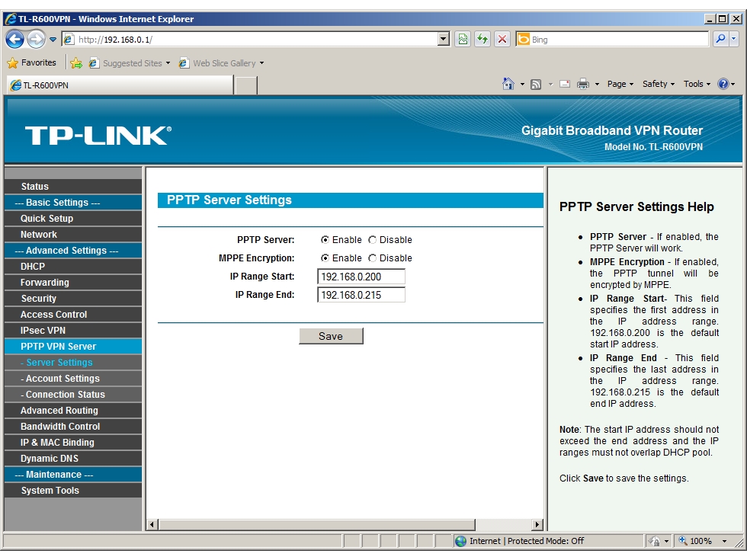Open System Tools in sidebar
The image size is (747, 560).
click(73, 491)
